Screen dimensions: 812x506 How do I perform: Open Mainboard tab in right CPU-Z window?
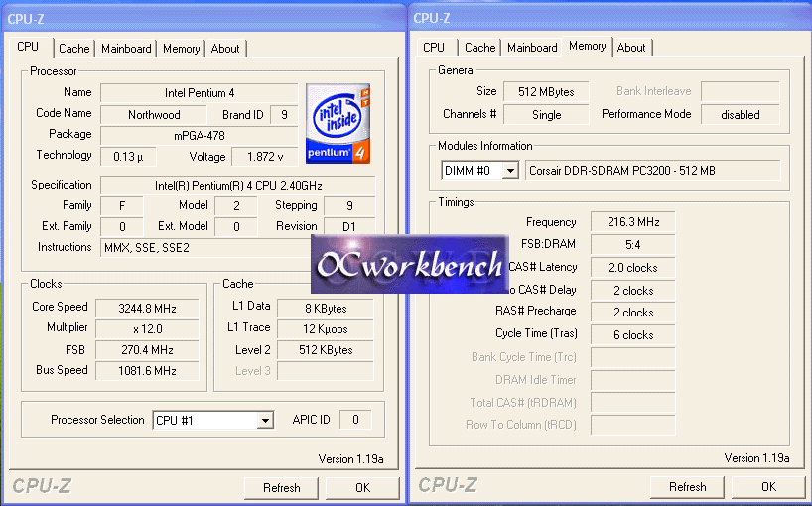point(532,48)
